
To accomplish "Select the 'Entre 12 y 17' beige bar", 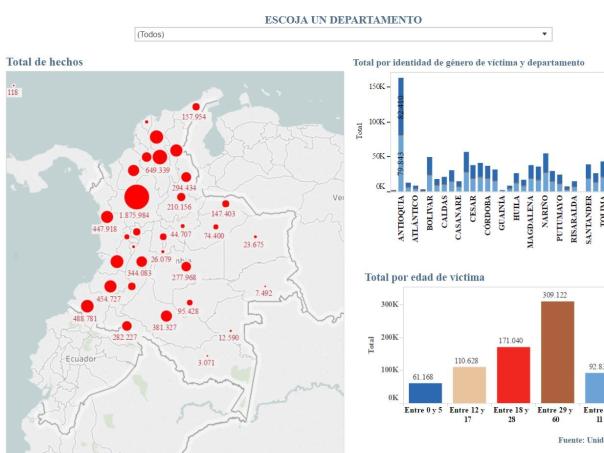I will 469,385.
